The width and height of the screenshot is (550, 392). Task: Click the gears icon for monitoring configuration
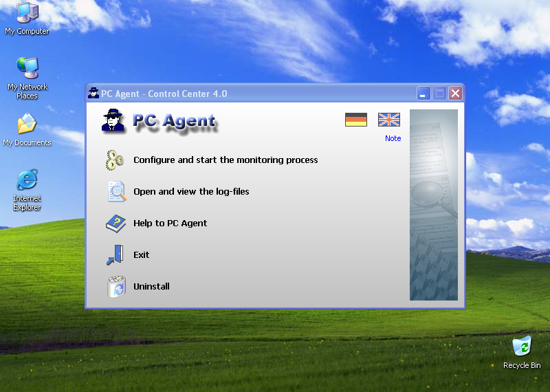(115, 160)
